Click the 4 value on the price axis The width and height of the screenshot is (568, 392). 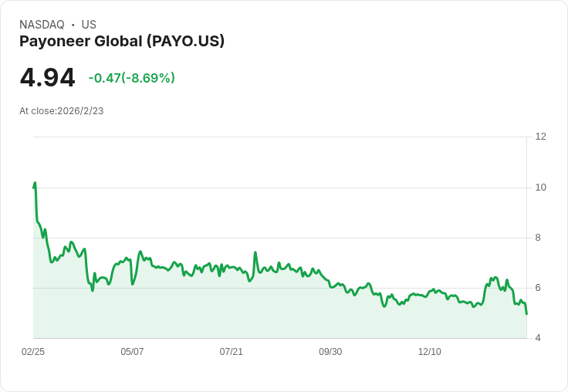[538, 338]
